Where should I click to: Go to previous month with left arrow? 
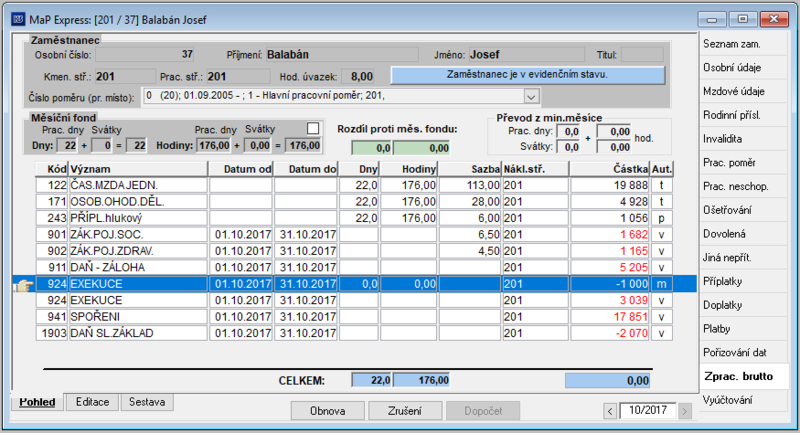point(610,411)
